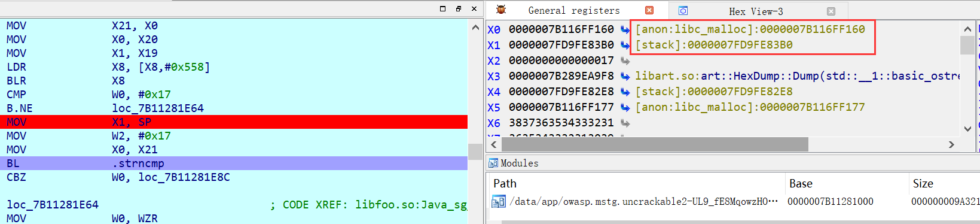Image resolution: width=980 pixels, height=224 pixels.
Task: Click the Modules panel title
Action: pyautogui.click(x=519, y=163)
